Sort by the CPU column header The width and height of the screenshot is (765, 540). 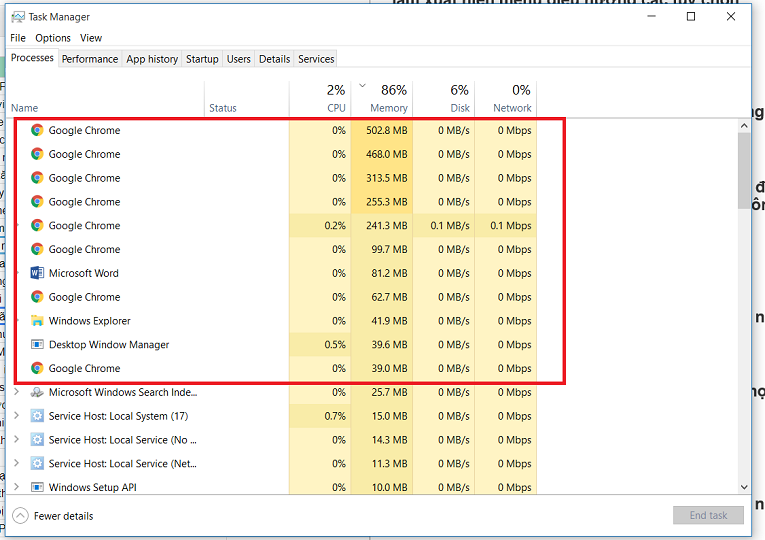point(321,99)
